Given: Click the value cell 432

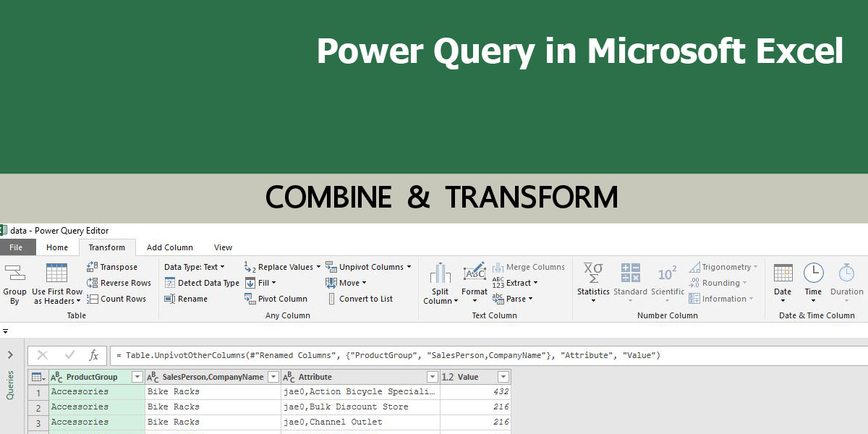Looking at the screenshot, I should pyautogui.click(x=475, y=391).
